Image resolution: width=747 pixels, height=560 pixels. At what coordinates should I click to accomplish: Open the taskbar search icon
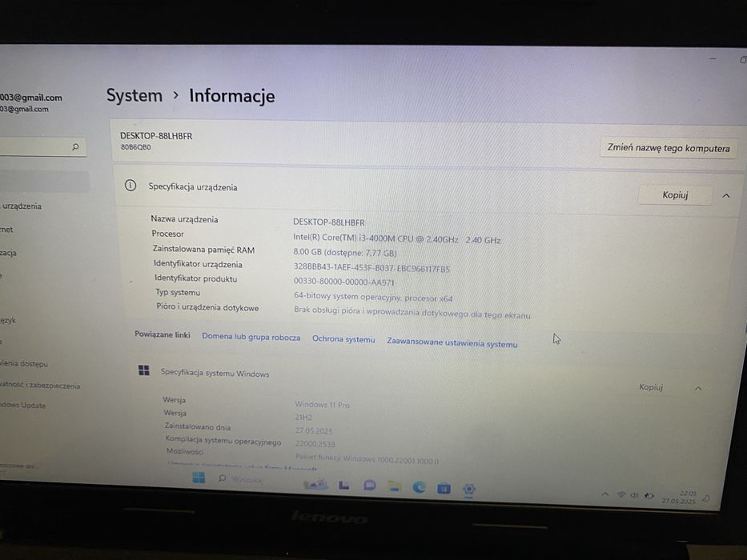[222, 478]
